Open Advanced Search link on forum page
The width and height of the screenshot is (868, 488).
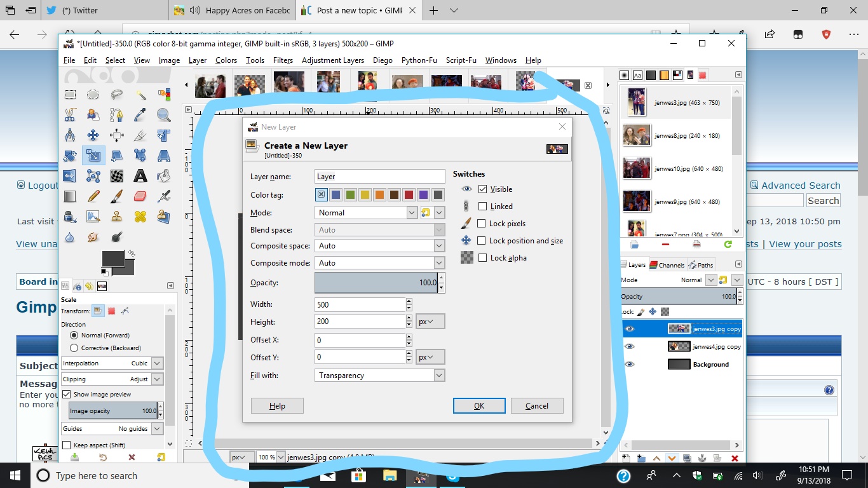[x=801, y=186]
